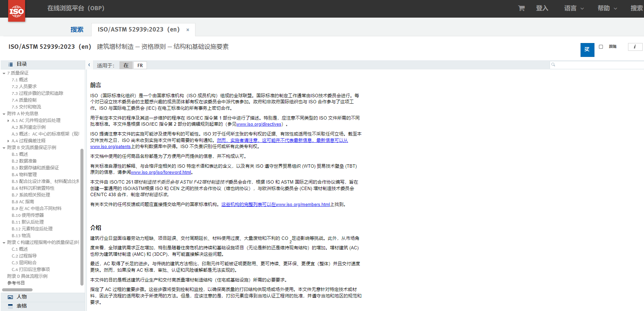Image resolution: width=644 pixels, height=311 pixels.
Task: Select the FR language tab
Action: 140,65
